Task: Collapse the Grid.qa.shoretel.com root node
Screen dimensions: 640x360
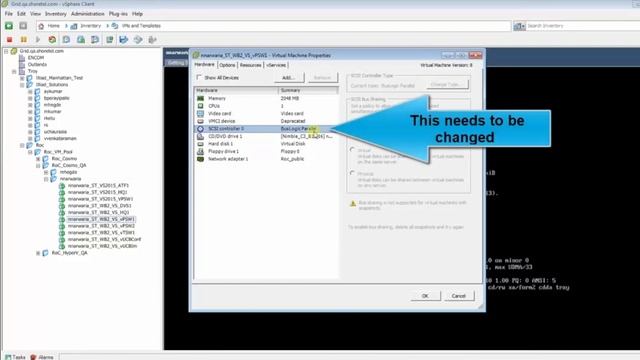Action: [6, 51]
